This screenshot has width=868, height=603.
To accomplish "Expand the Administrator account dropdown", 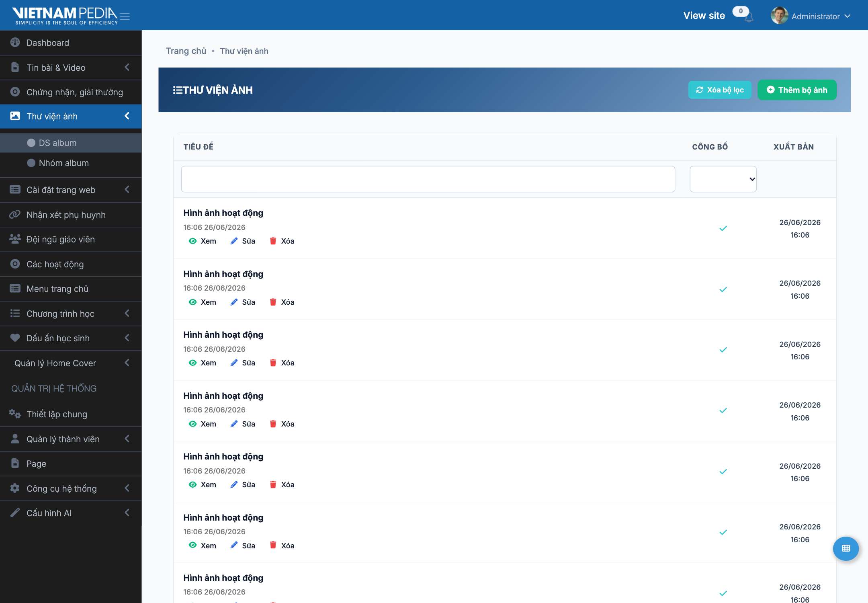I will [847, 16].
